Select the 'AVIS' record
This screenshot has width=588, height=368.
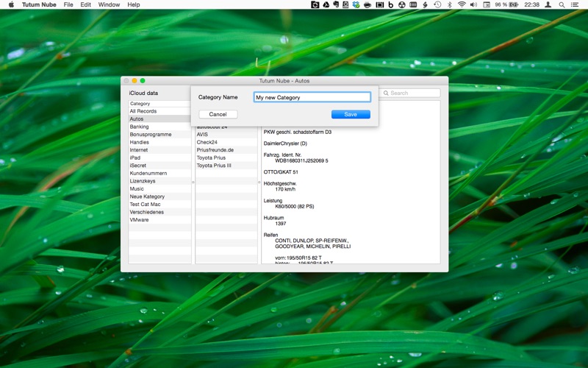[x=226, y=135]
